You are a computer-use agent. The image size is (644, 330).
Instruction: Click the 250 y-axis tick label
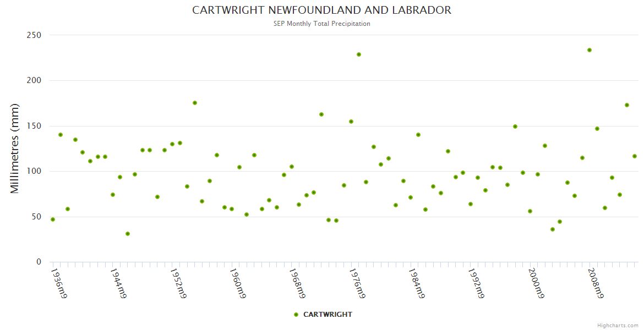34,35
